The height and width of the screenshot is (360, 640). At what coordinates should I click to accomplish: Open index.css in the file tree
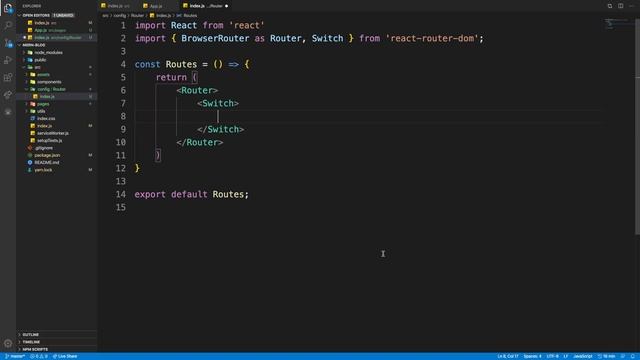tap(46, 118)
